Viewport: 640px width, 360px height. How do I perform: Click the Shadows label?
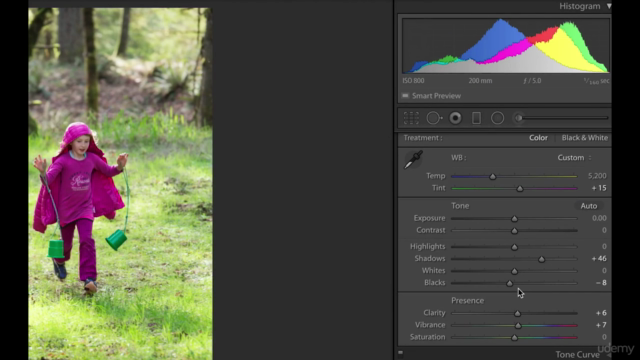point(430,259)
